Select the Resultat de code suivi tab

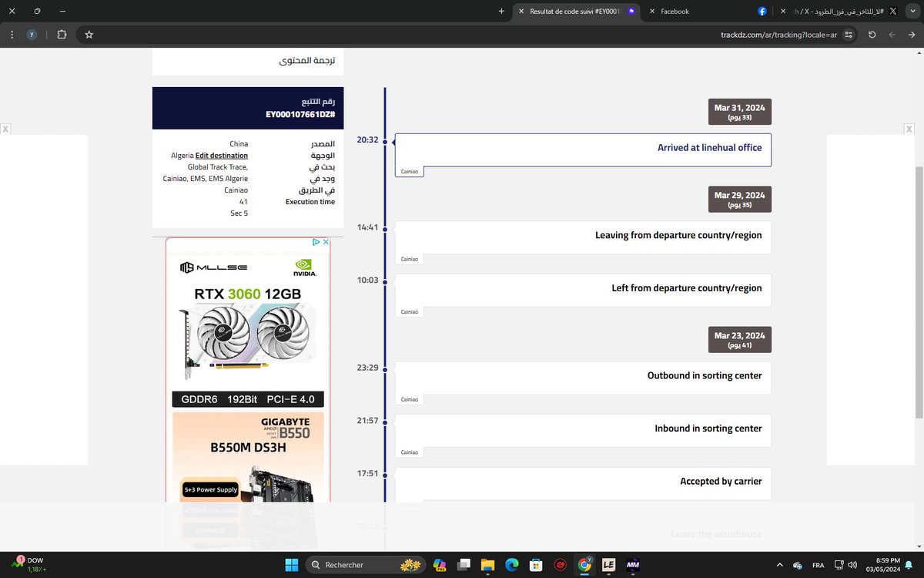coord(577,12)
